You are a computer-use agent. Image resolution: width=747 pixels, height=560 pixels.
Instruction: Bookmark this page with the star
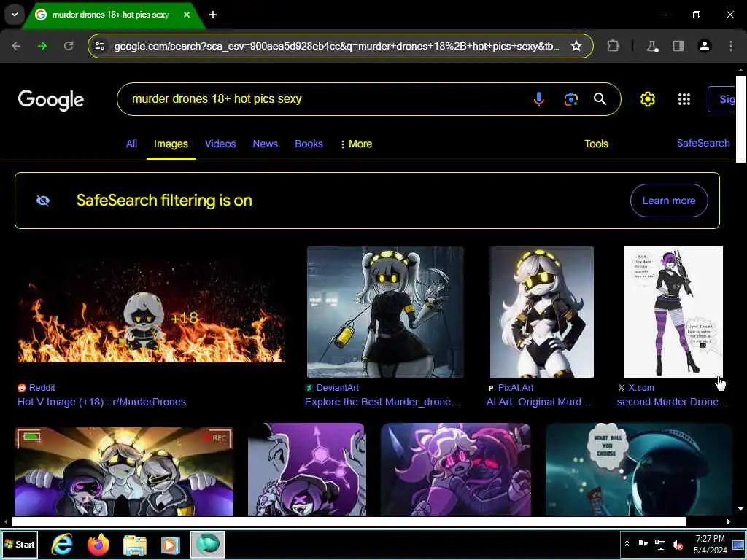tap(576, 46)
